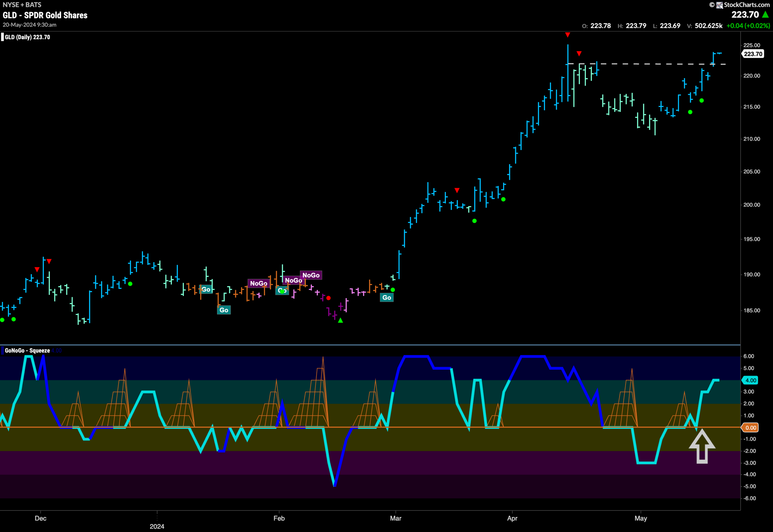Click the GoNoGo - Squeeze panel label
The width and height of the screenshot is (773, 532).
click(x=27, y=350)
